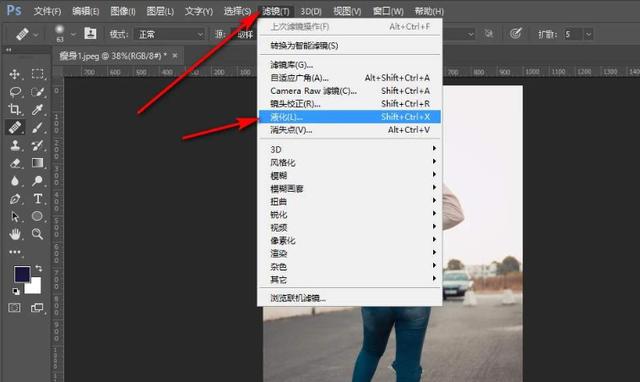Screen dimensions: 640x382
Task: Click the white background color swatch
Action: [34, 286]
